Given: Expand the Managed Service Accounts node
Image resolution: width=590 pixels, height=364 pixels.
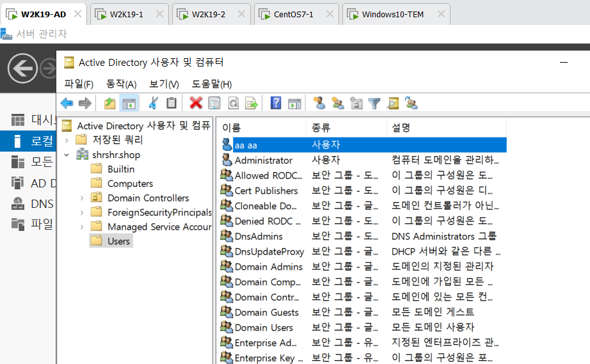Looking at the screenshot, I should [82, 226].
